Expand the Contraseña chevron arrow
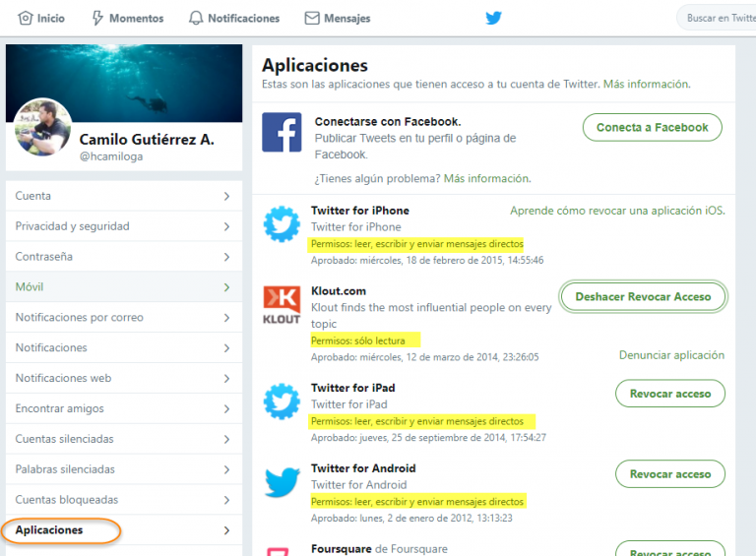The image size is (756, 556). pyautogui.click(x=226, y=257)
